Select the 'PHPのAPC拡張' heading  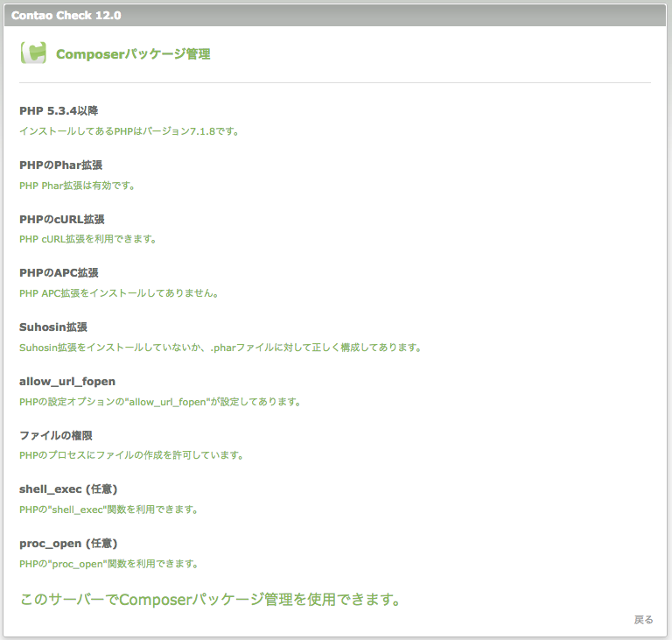[59, 273]
